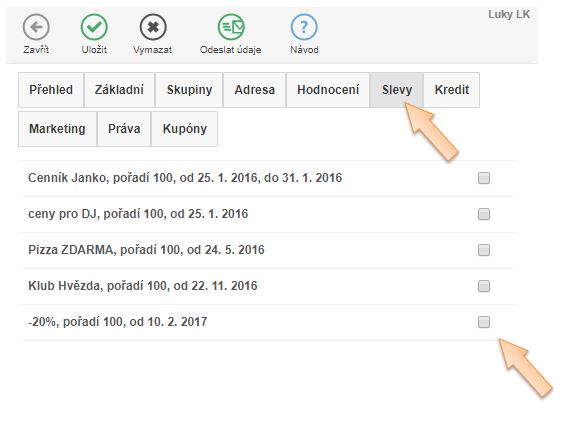Check the Pizza ZDARMA discount box
This screenshot has height=427, width=571.
(x=484, y=250)
